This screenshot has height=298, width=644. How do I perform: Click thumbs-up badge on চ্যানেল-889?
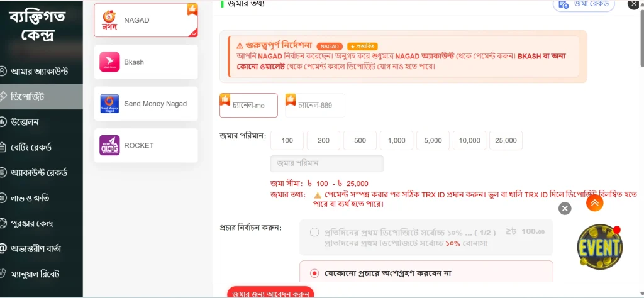point(291,99)
